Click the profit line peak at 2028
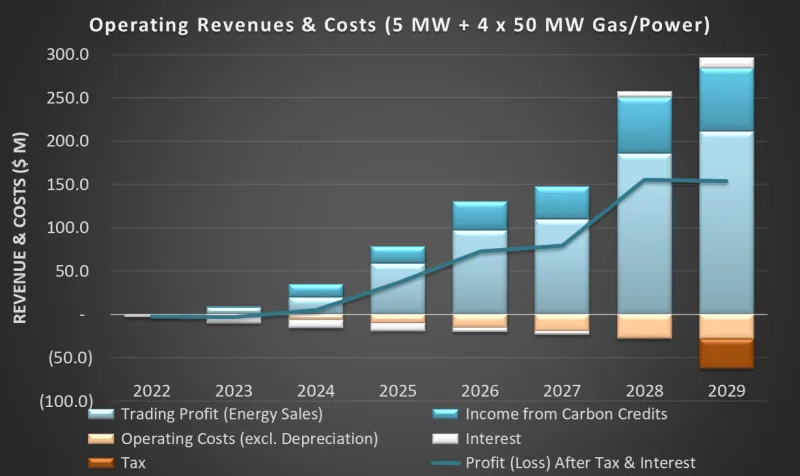This screenshot has height=476, width=800. pyautogui.click(x=644, y=180)
